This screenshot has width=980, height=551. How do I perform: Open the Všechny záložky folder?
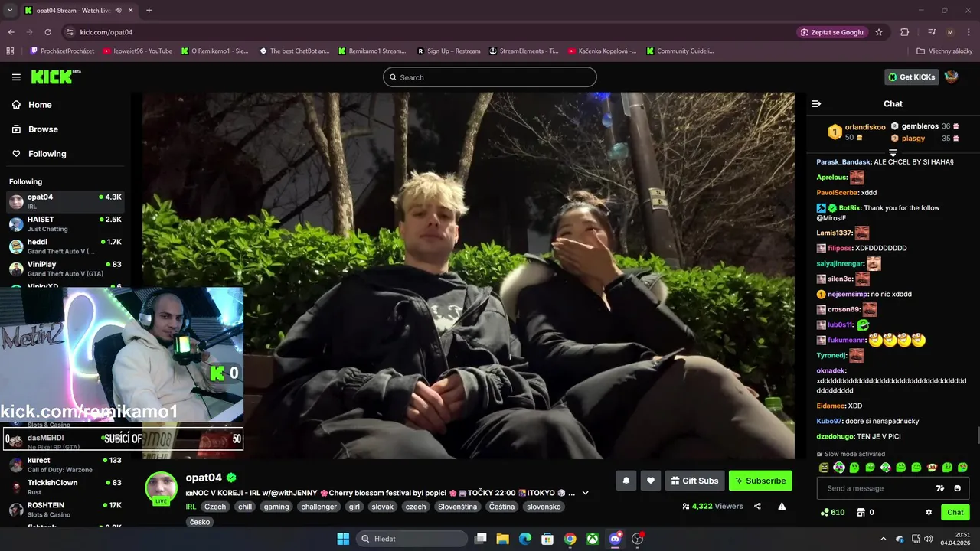[x=945, y=51]
